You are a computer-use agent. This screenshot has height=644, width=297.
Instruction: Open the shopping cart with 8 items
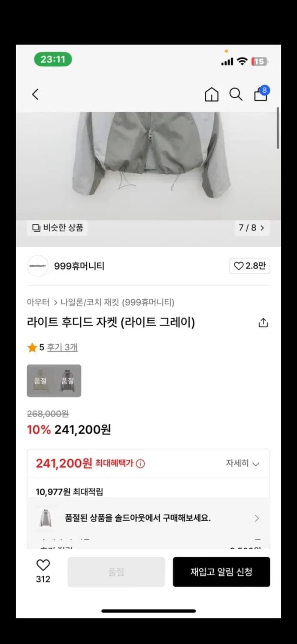coord(260,94)
